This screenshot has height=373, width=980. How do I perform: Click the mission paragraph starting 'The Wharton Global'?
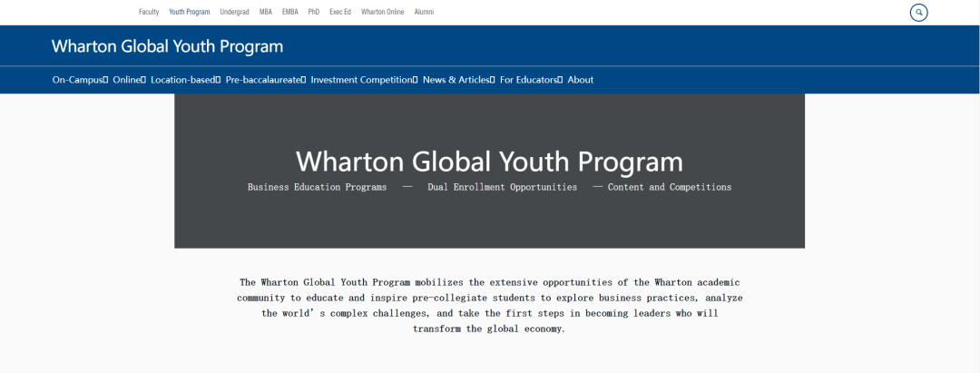point(489,306)
